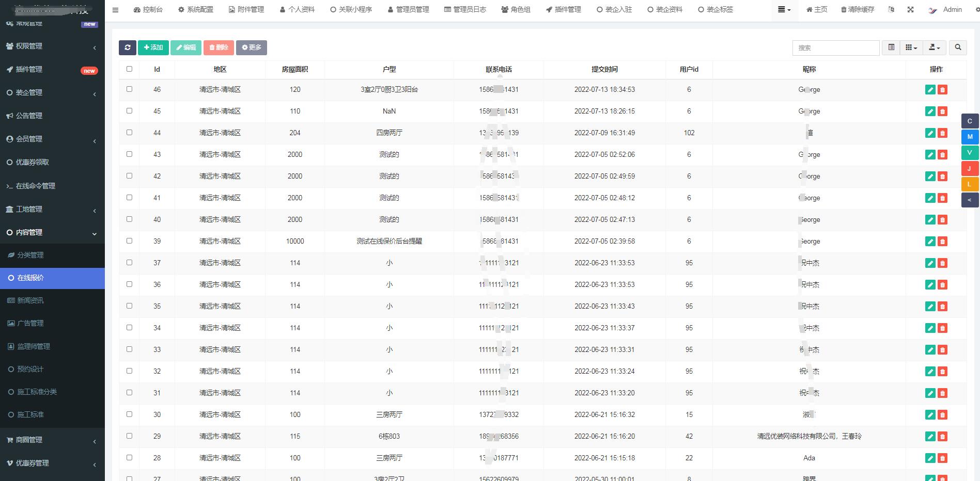Click the green 添加 button
Image resolution: width=980 pixels, height=481 pixels.
pyautogui.click(x=153, y=47)
